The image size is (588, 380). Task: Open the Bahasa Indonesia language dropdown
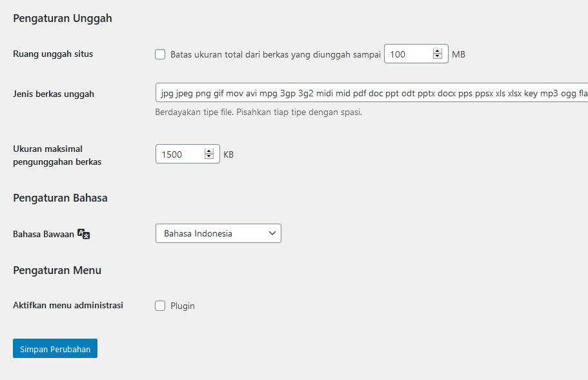click(218, 233)
